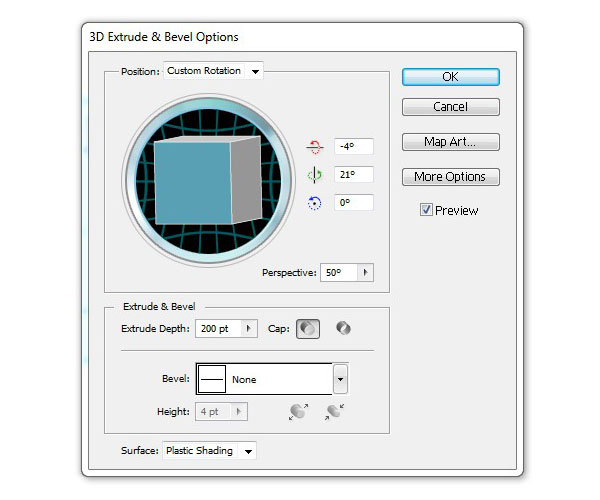Open the Position dropdown menu
Image resolution: width=600 pixels, height=500 pixels.
(x=255, y=71)
